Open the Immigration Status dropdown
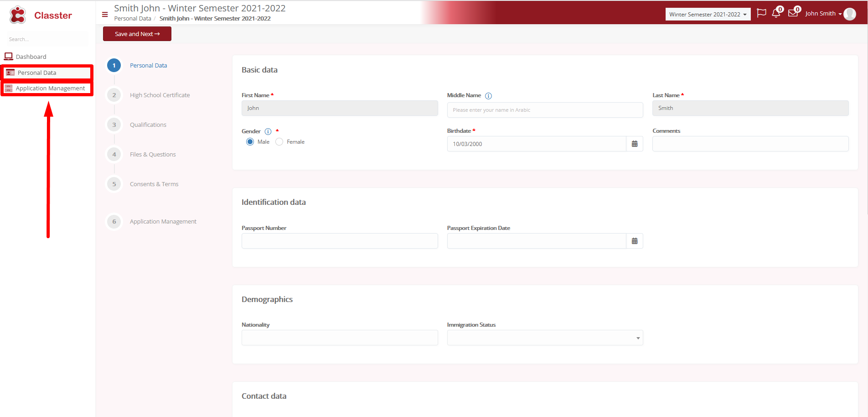The image size is (868, 417). [545, 338]
